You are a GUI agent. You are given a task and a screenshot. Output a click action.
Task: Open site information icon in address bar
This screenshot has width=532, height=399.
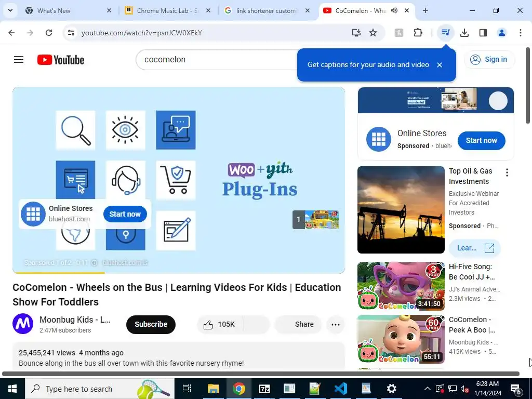pyautogui.click(x=71, y=33)
